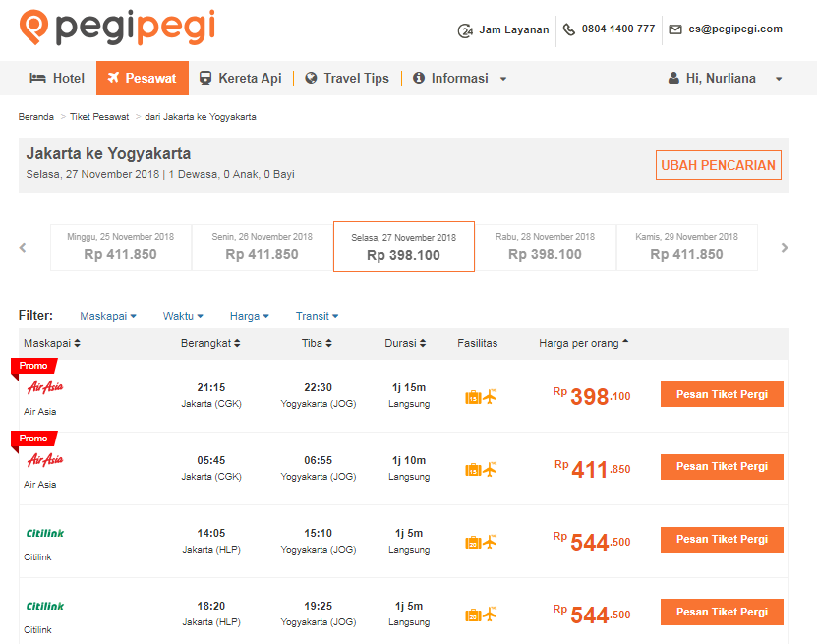Expand the Waktu filter dropdown
This screenshot has height=644, width=817.
point(183,316)
